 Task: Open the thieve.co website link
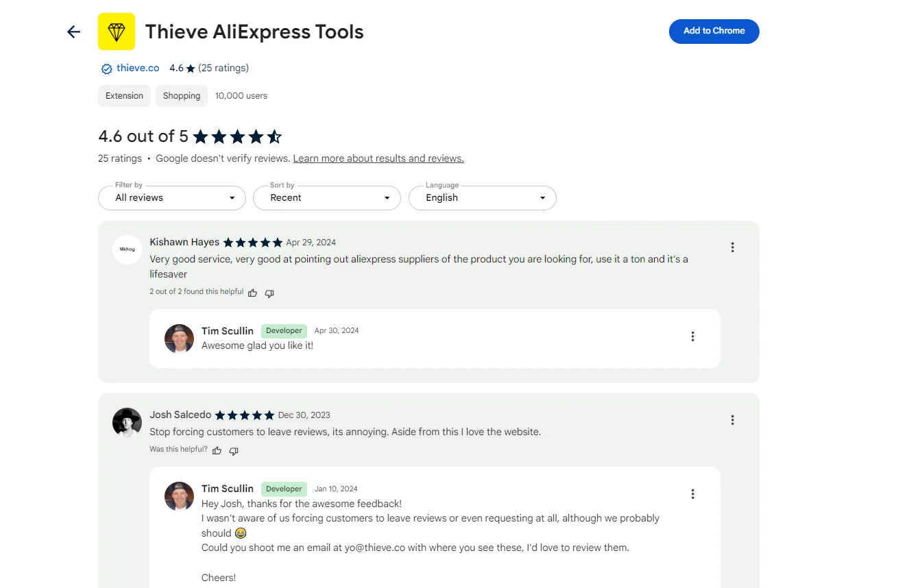[x=138, y=68]
